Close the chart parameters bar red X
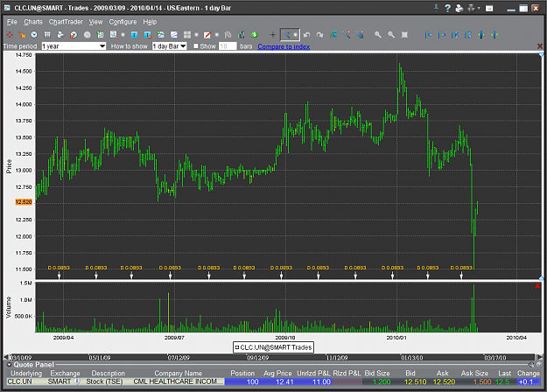 pos(540,46)
